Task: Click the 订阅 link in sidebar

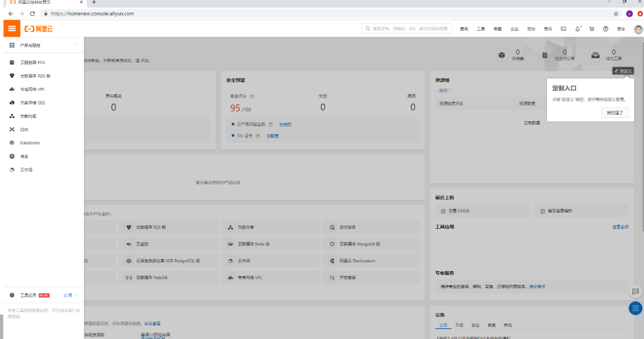Action: click(68, 295)
